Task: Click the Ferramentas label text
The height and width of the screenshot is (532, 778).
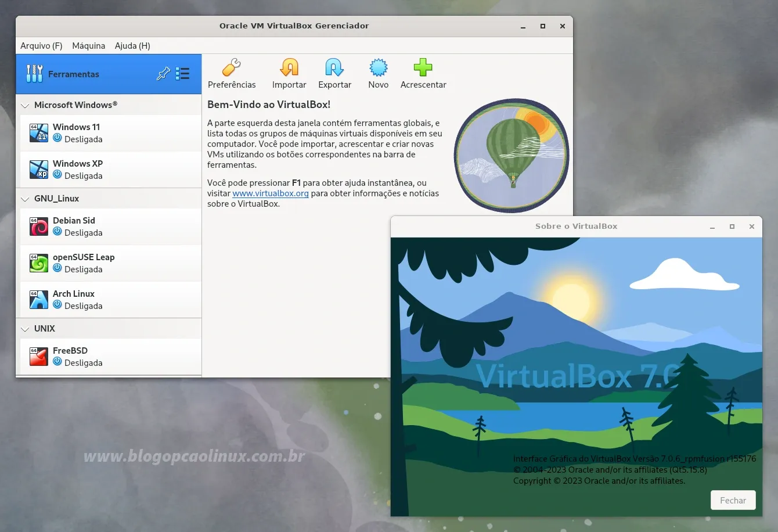Action: pos(74,74)
